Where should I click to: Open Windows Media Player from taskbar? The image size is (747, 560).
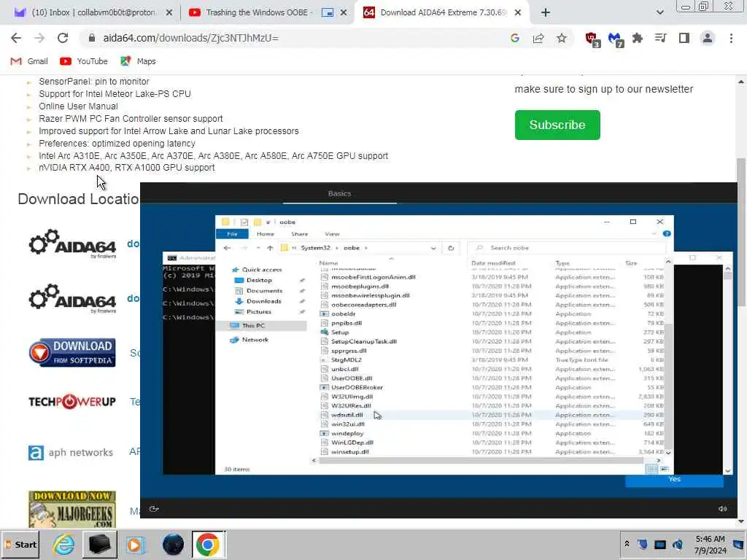(135, 544)
